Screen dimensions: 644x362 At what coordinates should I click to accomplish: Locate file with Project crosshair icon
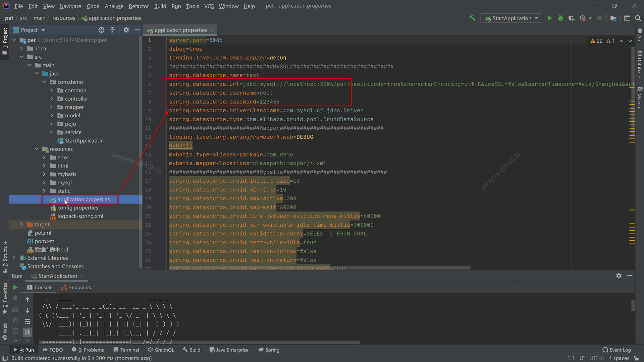pos(101,30)
